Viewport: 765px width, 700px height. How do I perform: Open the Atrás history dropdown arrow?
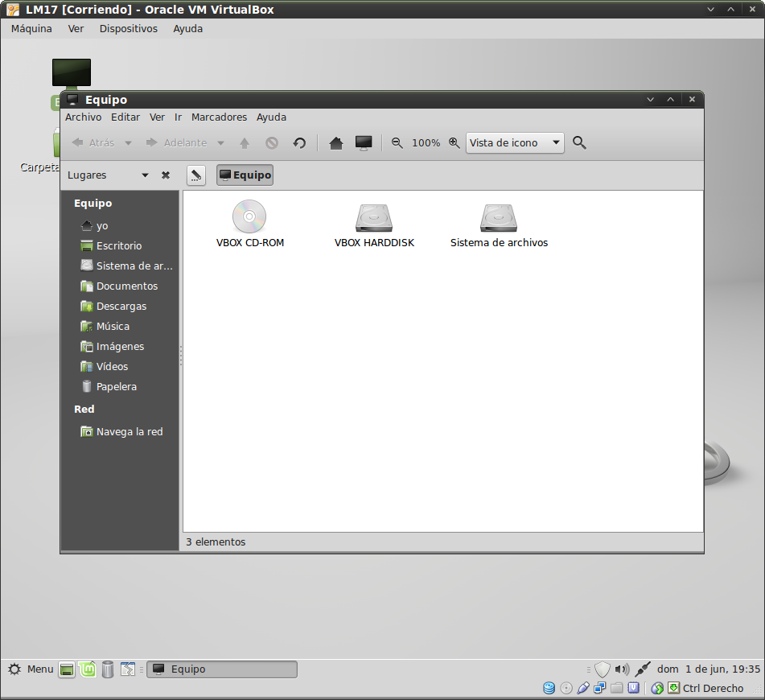[x=128, y=143]
